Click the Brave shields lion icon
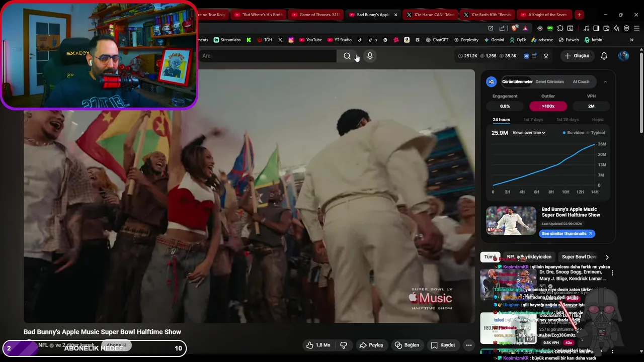644x362 pixels. coord(514,28)
